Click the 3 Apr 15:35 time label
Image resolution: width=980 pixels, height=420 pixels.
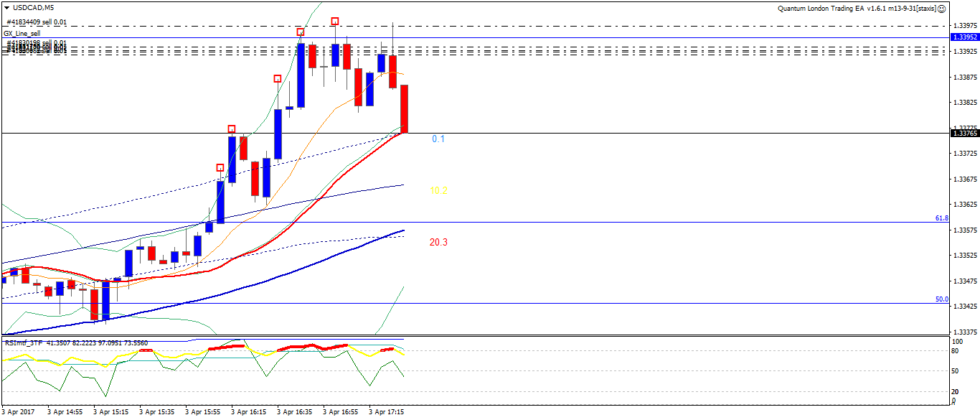(156, 413)
